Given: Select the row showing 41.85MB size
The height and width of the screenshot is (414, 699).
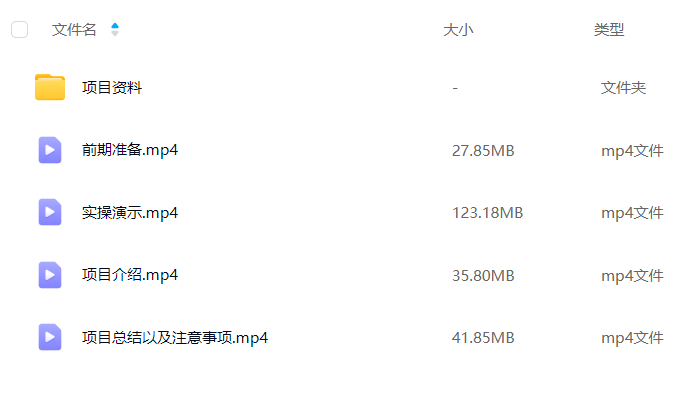Looking at the screenshot, I should (350, 337).
